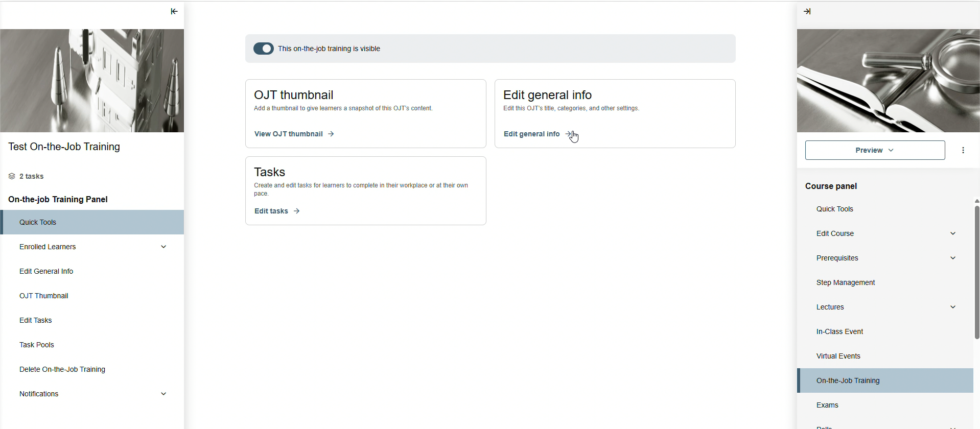Expand the Prerequisites section

point(953,258)
